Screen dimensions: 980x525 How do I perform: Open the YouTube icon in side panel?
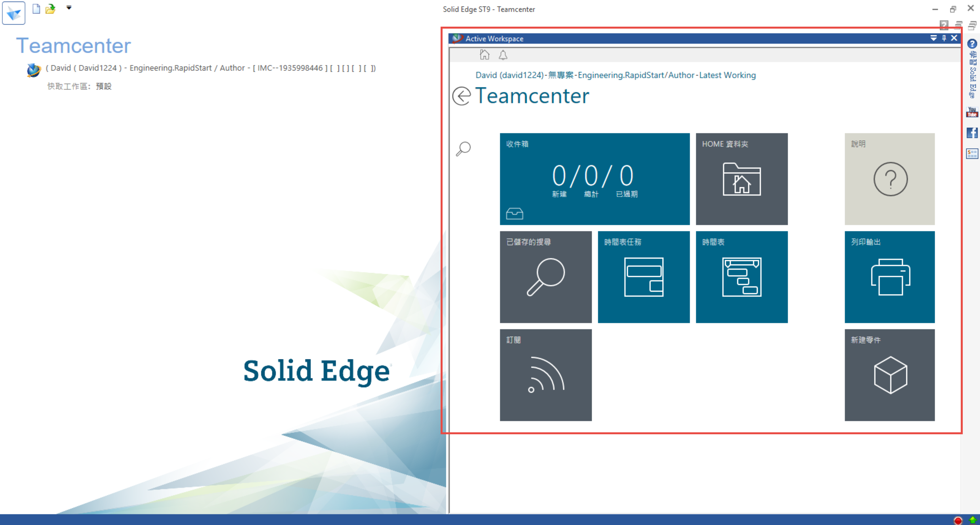click(972, 112)
